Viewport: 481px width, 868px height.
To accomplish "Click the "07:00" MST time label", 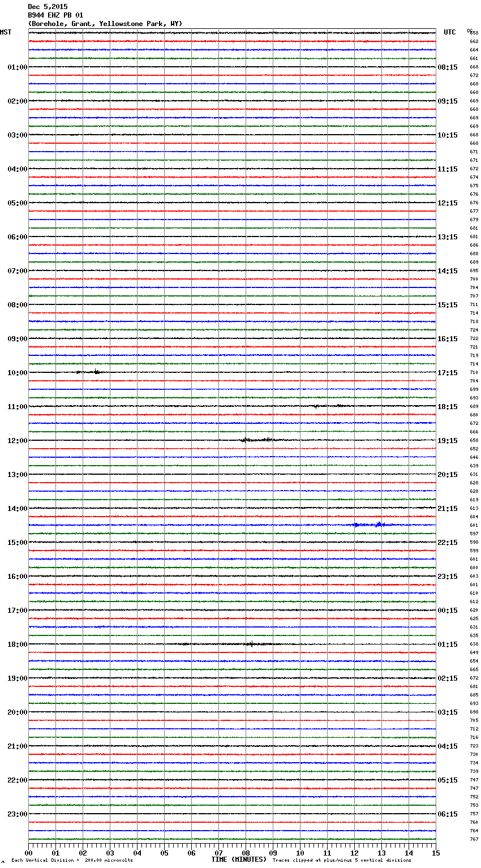I will (x=18, y=271).
